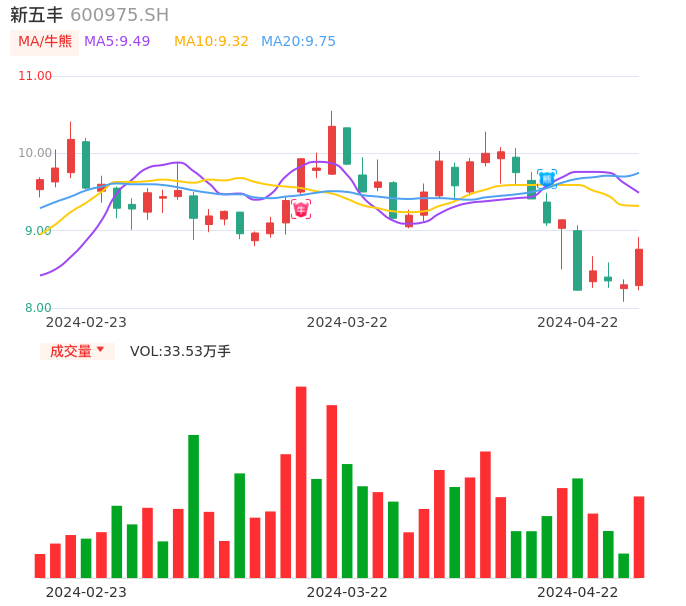The height and width of the screenshot is (606, 686).
Task: Click the rightmost red volume bar
Action: coord(639,537)
